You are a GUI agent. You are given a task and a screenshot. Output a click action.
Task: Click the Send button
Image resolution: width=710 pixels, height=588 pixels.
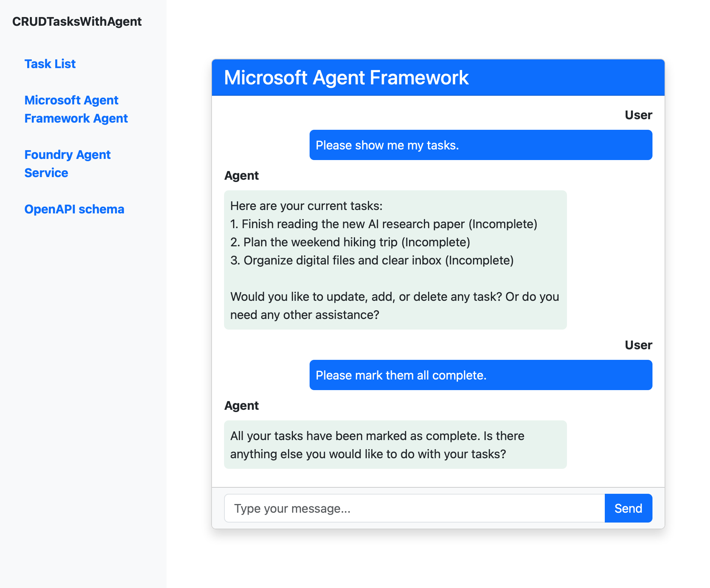click(628, 508)
